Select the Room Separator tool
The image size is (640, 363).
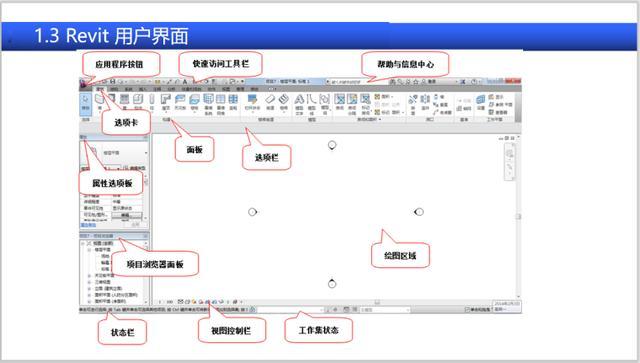352,104
